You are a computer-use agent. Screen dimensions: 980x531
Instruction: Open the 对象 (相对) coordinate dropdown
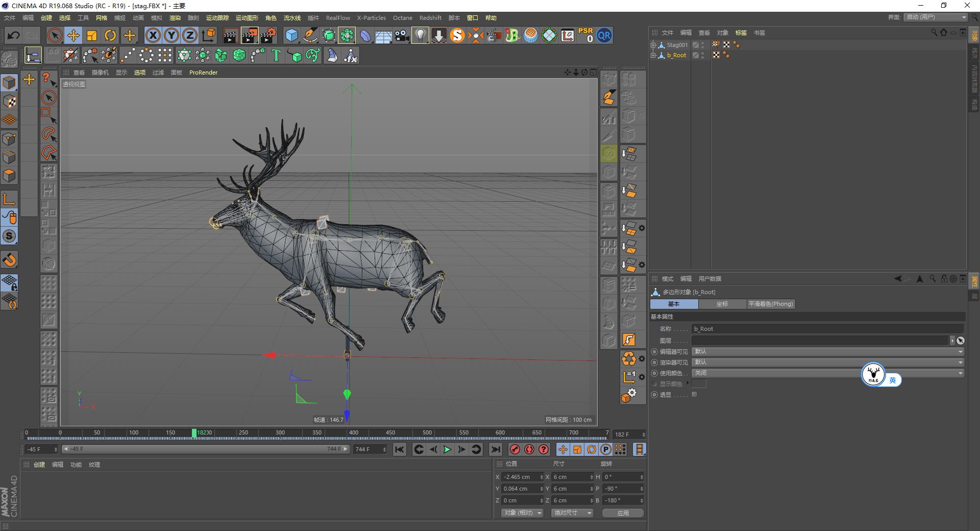522,513
